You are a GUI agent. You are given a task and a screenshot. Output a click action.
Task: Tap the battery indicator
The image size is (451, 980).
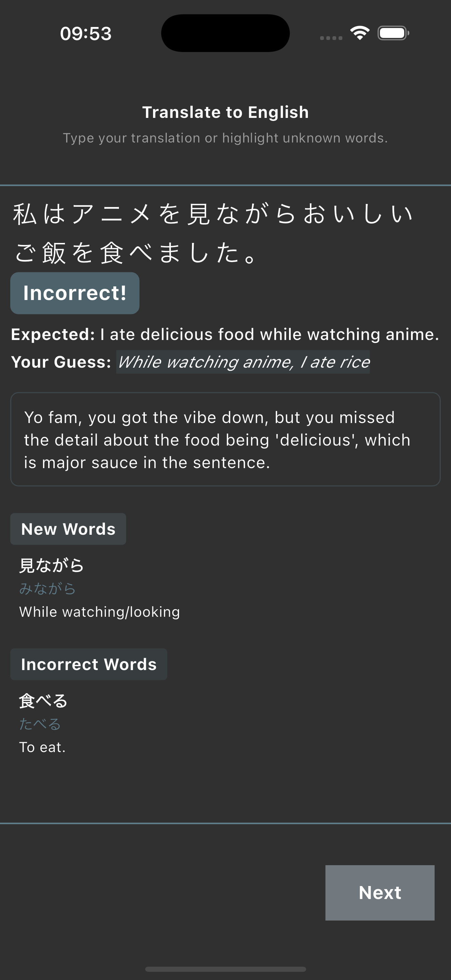click(x=393, y=33)
